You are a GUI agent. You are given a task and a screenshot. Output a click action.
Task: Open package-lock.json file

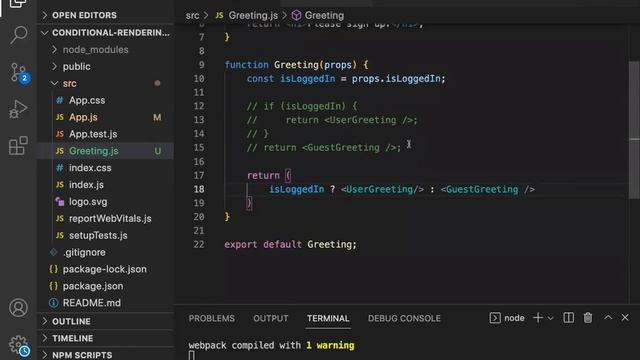(x=105, y=269)
